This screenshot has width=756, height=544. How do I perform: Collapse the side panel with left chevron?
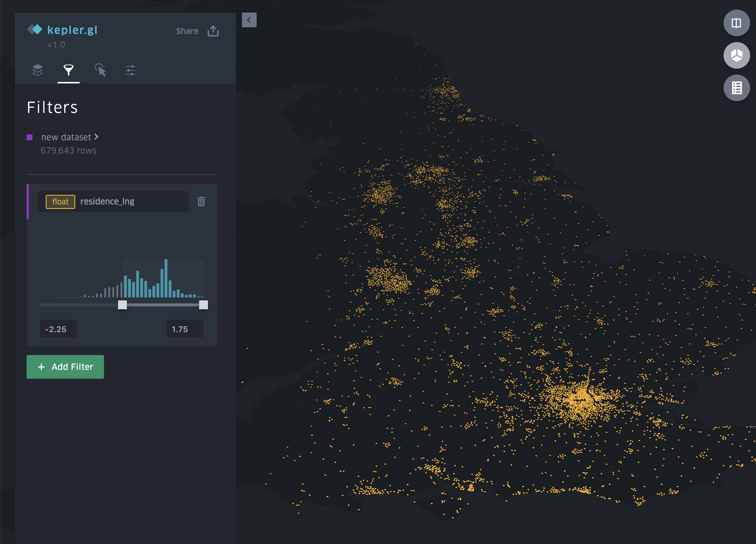point(249,20)
